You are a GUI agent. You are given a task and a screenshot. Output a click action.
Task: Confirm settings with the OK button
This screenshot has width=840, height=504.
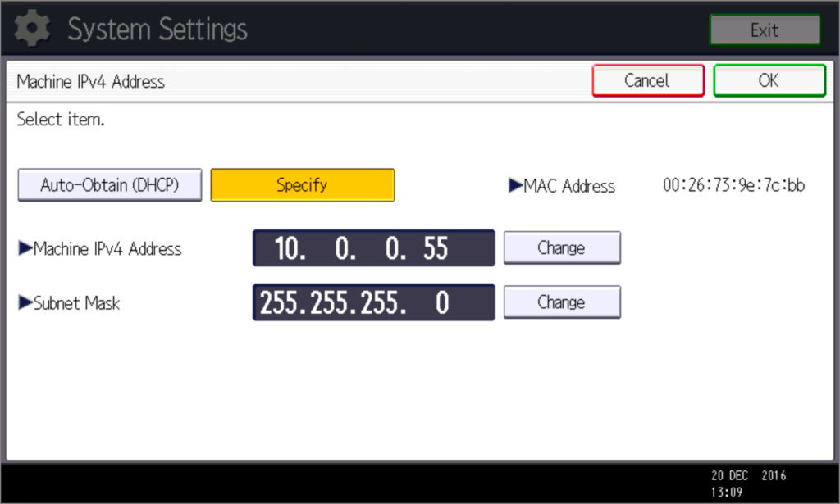769,80
